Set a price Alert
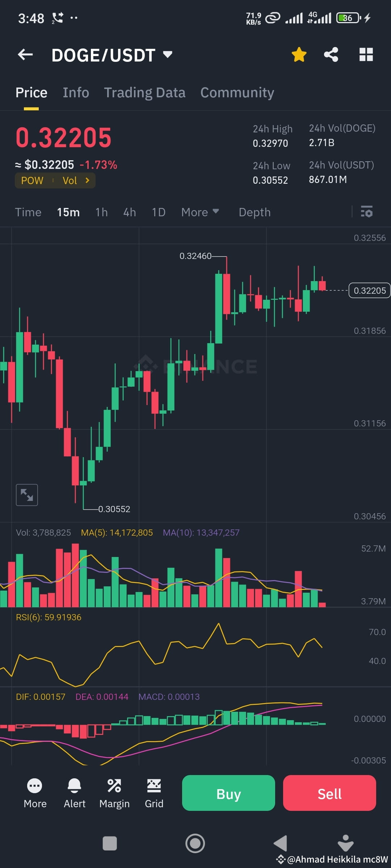This screenshot has width=391, height=868. [x=74, y=792]
